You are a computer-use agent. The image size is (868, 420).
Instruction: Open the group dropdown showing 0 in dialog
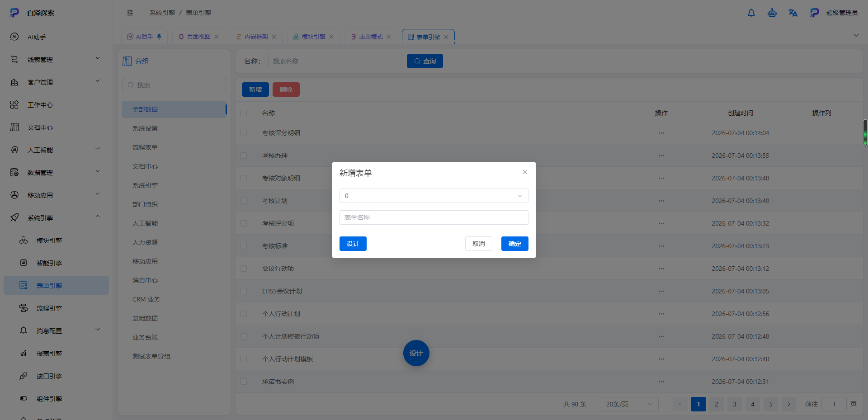(x=434, y=196)
